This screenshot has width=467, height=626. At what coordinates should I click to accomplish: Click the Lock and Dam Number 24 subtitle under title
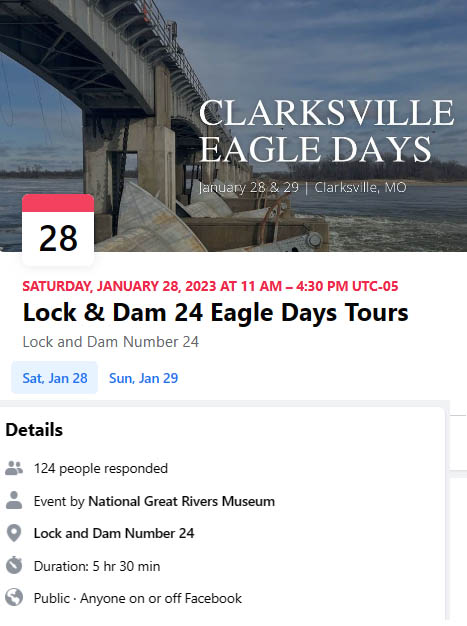click(x=111, y=342)
